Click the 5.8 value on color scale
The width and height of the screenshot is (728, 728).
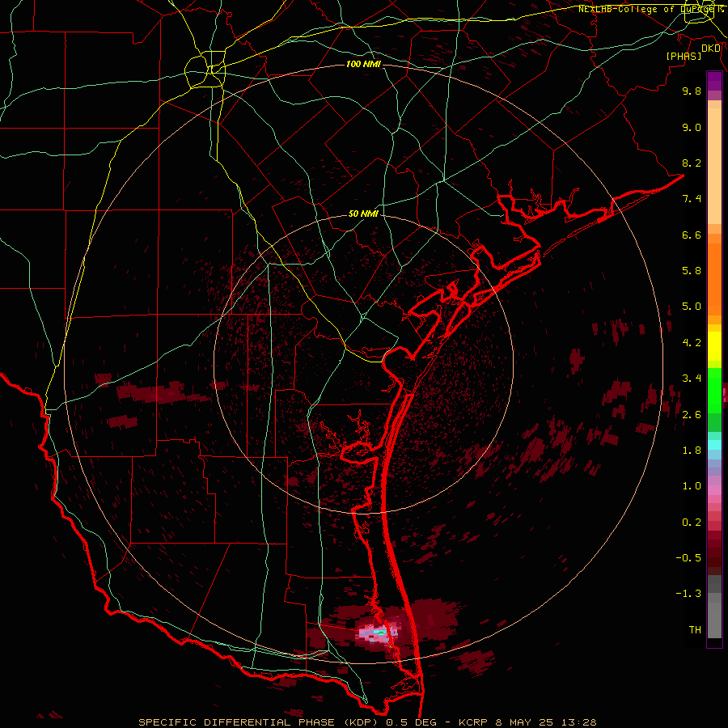click(692, 271)
